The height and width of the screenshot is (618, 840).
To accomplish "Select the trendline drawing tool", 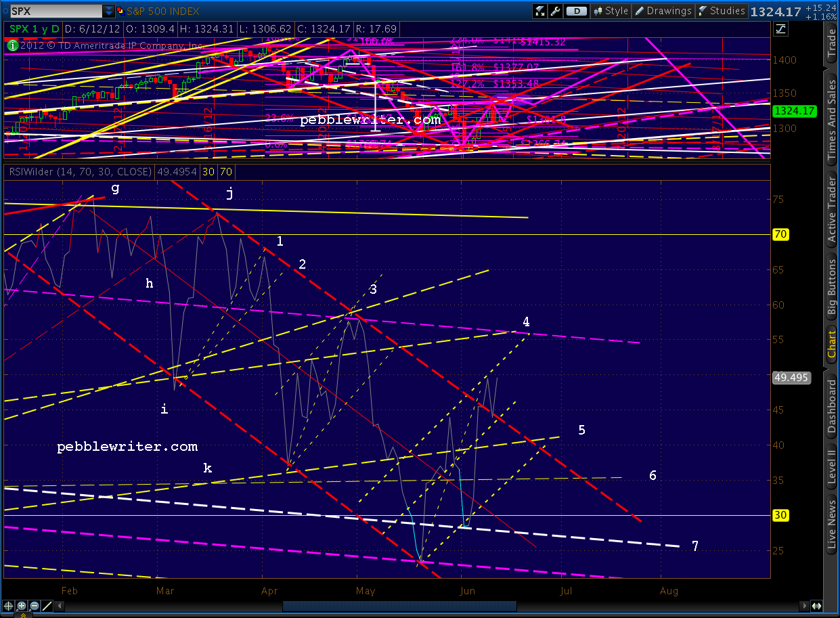I will [49, 606].
